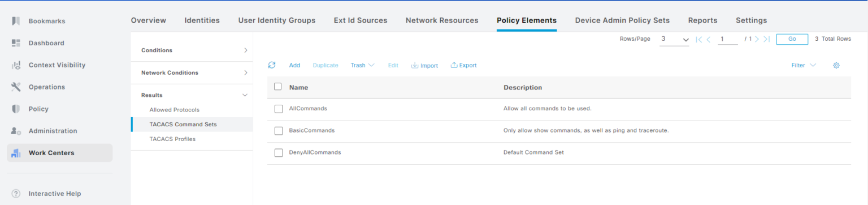Open Bookmarks from the sidebar
The width and height of the screenshot is (868, 205).
pos(47,21)
